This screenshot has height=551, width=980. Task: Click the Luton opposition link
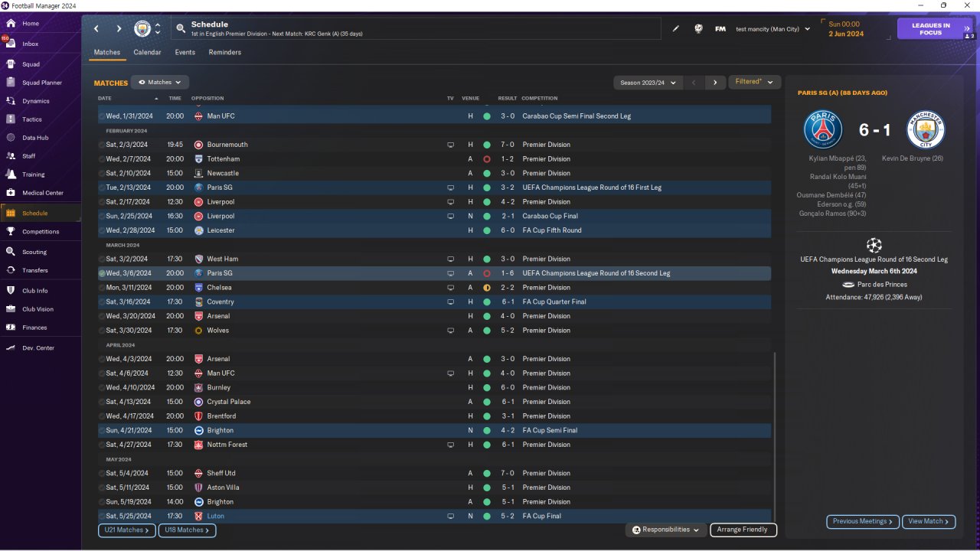pos(215,517)
